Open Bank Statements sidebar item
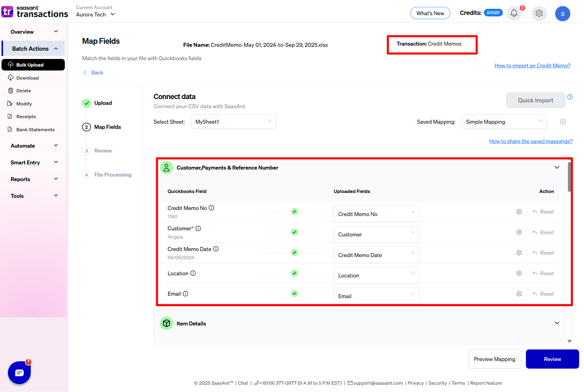 tap(35, 129)
